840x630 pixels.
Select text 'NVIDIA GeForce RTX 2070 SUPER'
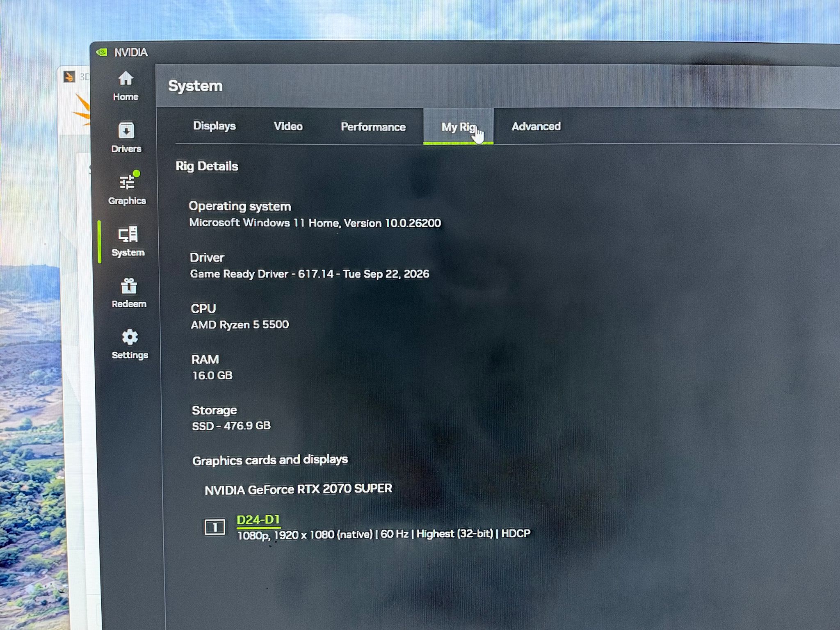pos(299,489)
